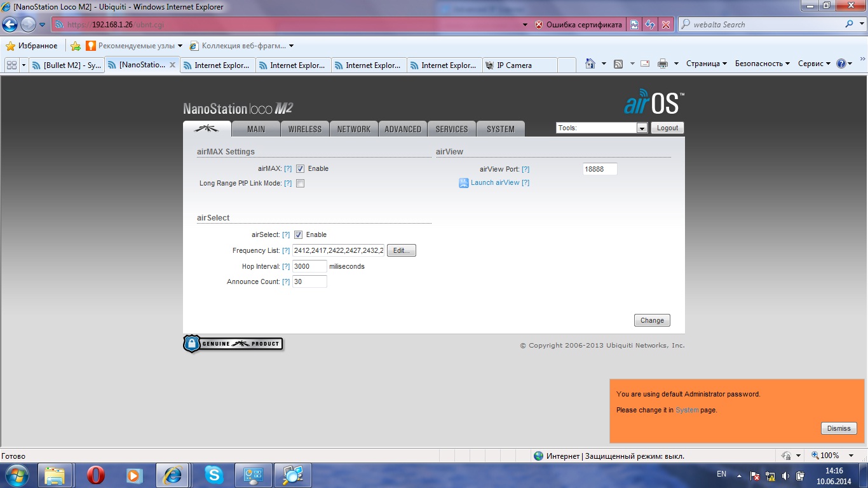Open Announce Count help [?] link
This screenshot has height=488, width=868.
[x=286, y=282]
